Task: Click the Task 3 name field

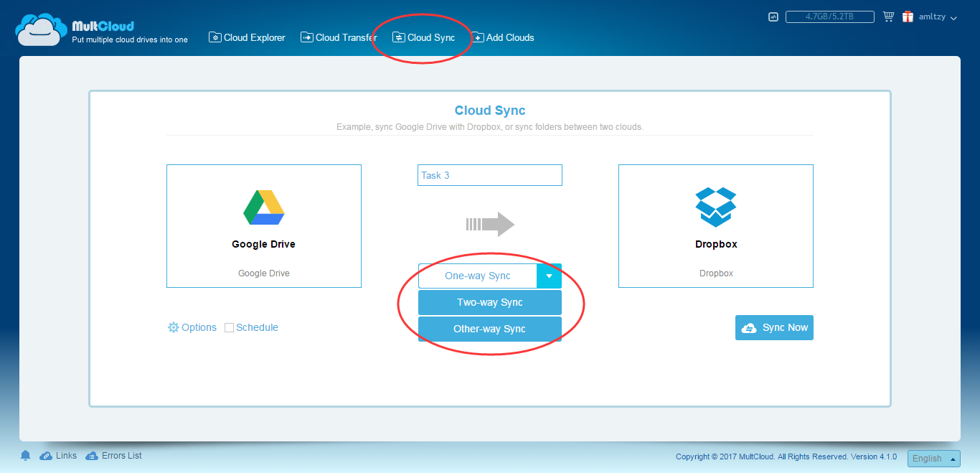Action: click(x=490, y=175)
